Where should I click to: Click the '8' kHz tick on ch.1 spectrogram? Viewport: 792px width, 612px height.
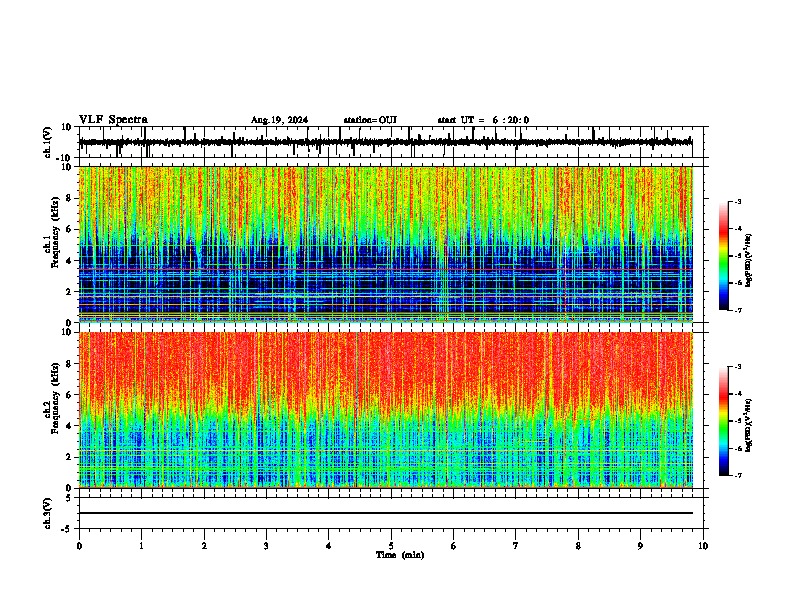pyautogui.click(x=69, y=198)
